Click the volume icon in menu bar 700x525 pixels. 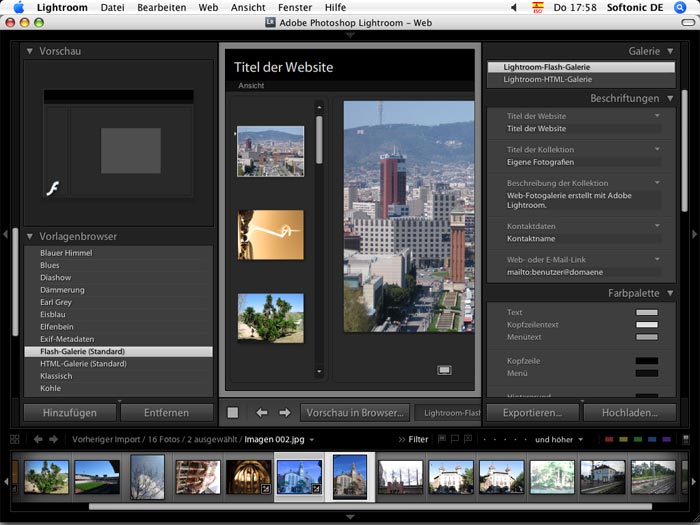point(513,8)
